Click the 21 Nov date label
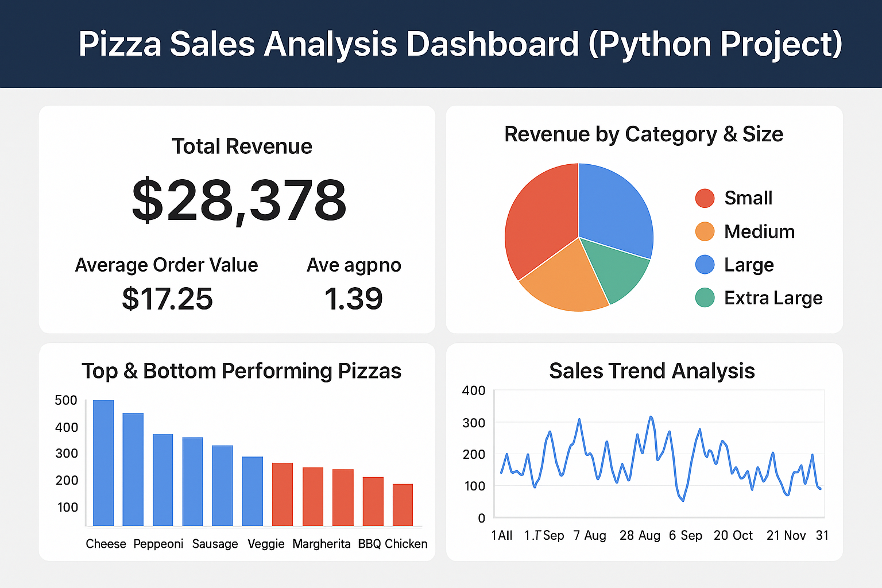Viewport: 882px width, 588px height. click(786, 535)
